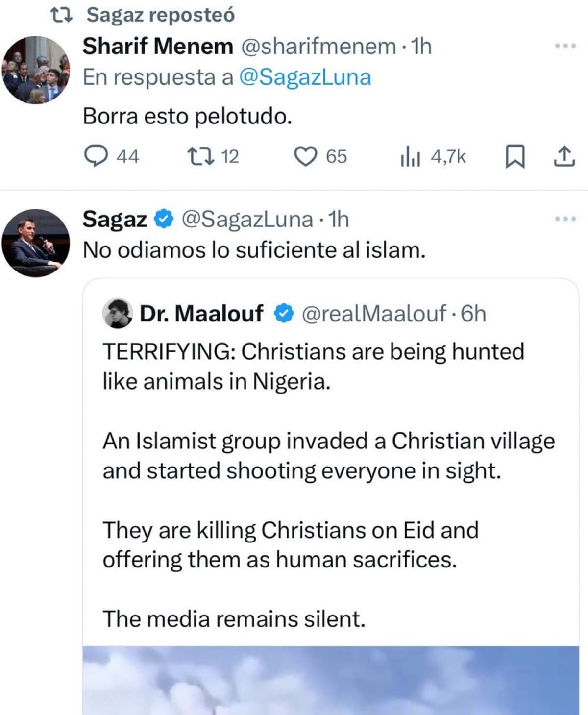View analytics showing 4,7k views
The image size is (588, 715).
point(411,157)
